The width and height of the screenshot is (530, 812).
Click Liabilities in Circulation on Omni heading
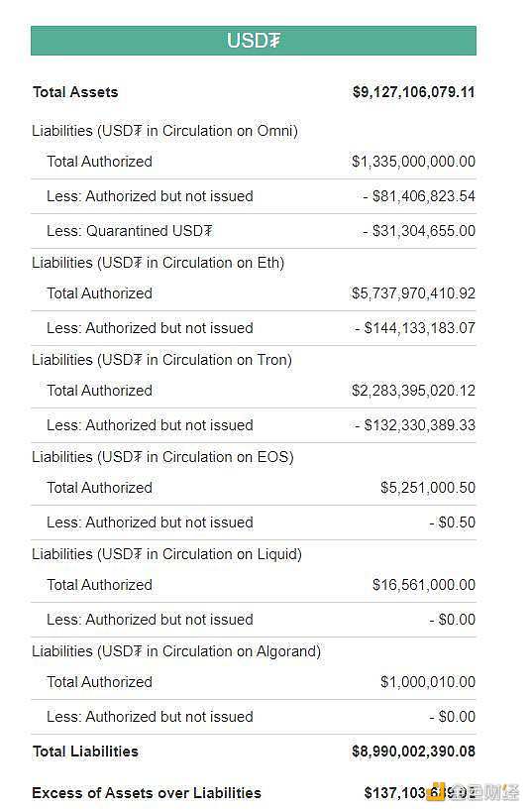[165, 131]
